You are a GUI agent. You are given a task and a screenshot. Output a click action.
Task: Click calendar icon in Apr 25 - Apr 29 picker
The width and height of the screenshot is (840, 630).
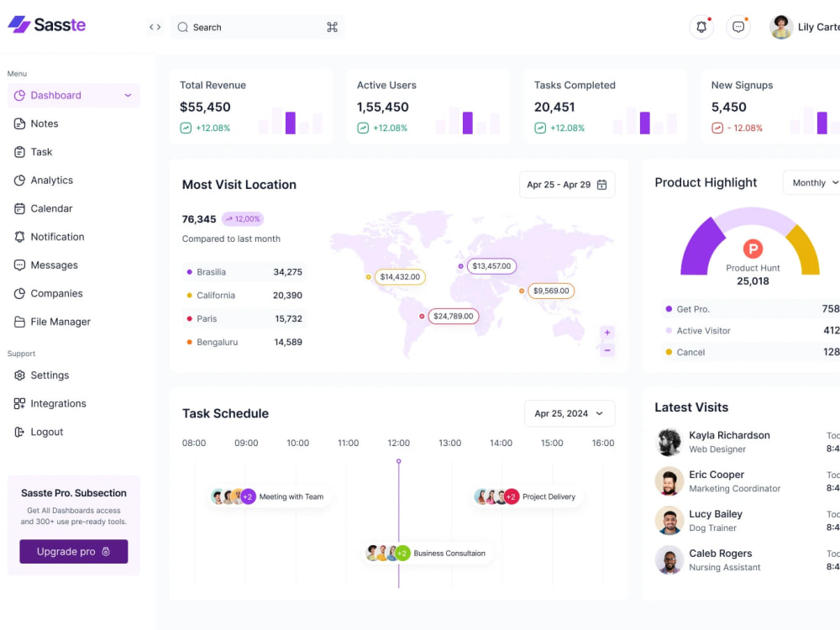point(602,185)
